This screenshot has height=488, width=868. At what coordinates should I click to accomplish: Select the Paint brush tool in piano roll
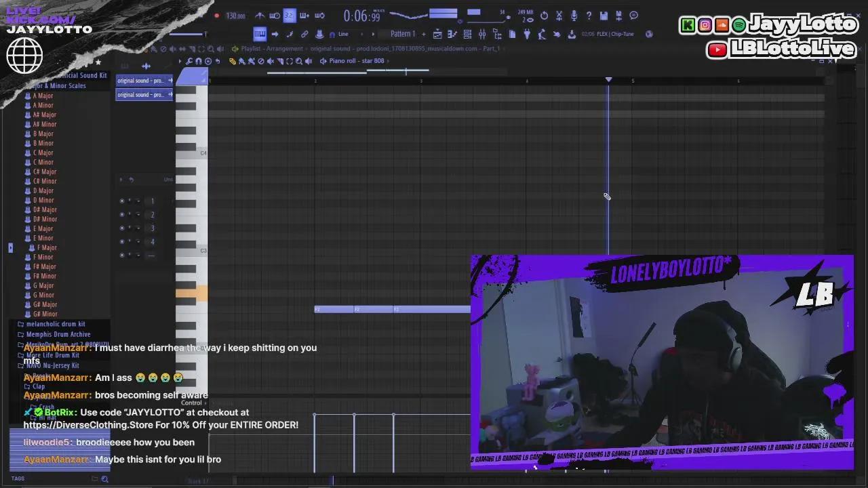(x=241, y=61)
